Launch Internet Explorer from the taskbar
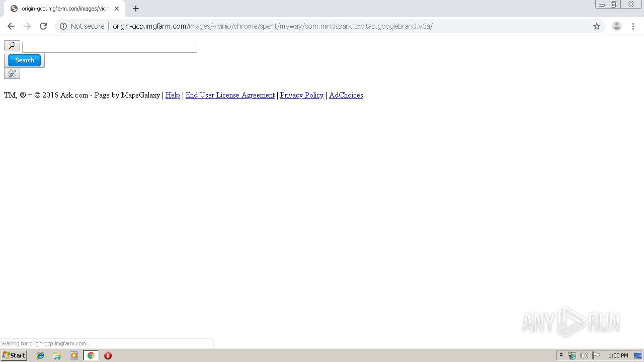The image size is (644, 362). tap(40, 355)
